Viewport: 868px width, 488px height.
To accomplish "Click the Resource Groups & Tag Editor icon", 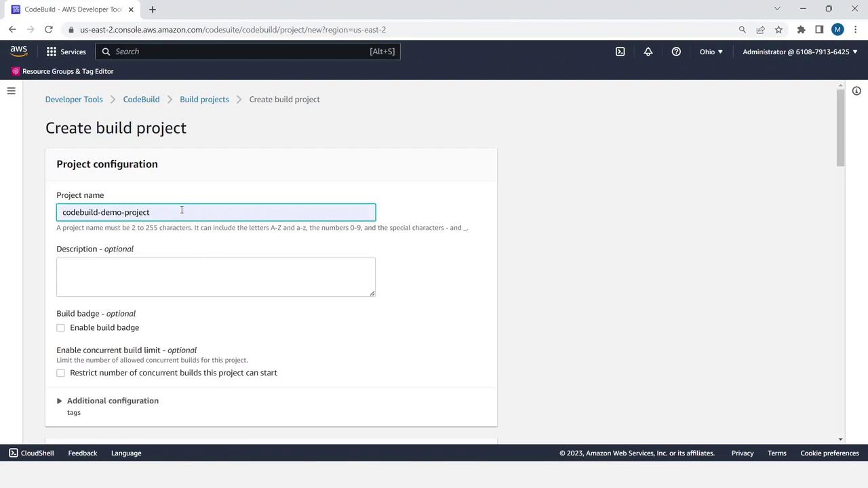I will [x=16, y=71].
